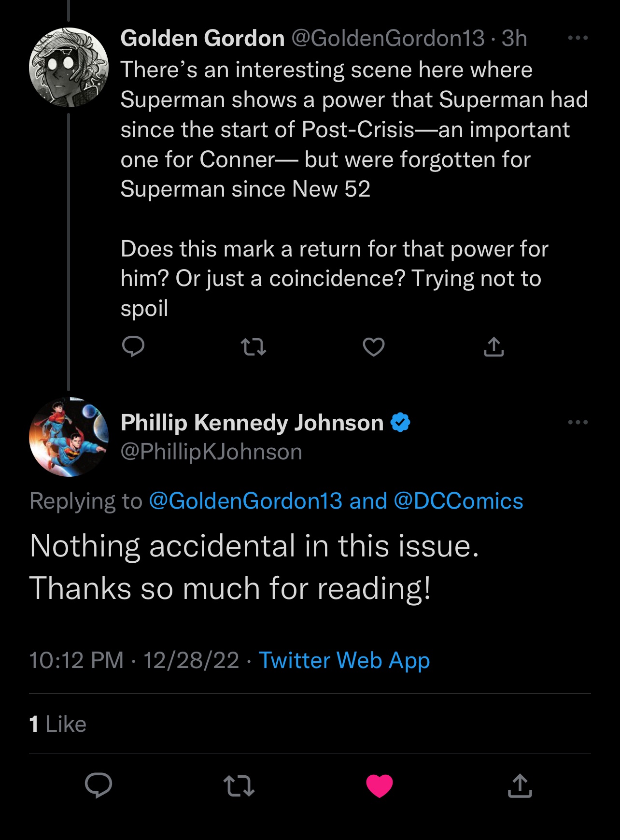This screenshot has width=620, height=840.
Task: Click the @PhillipKJohnson handle
Action: [x=211, y=452]
